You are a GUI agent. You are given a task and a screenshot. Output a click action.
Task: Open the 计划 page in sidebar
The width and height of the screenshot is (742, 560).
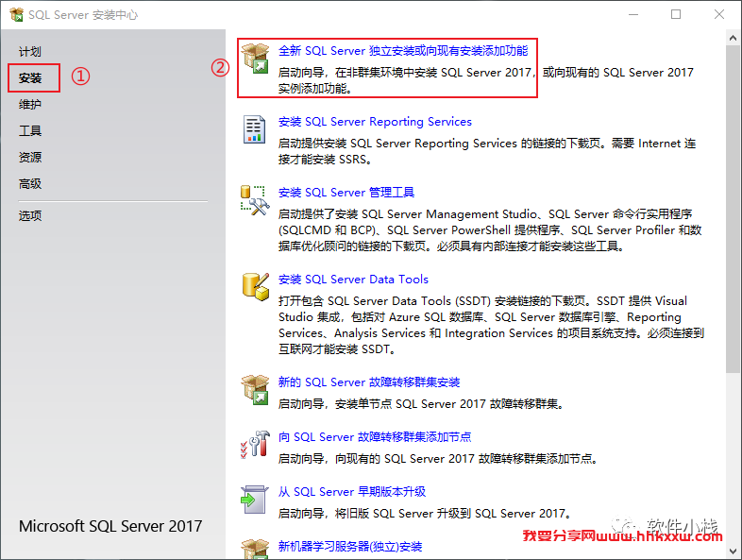click(30, 52)
